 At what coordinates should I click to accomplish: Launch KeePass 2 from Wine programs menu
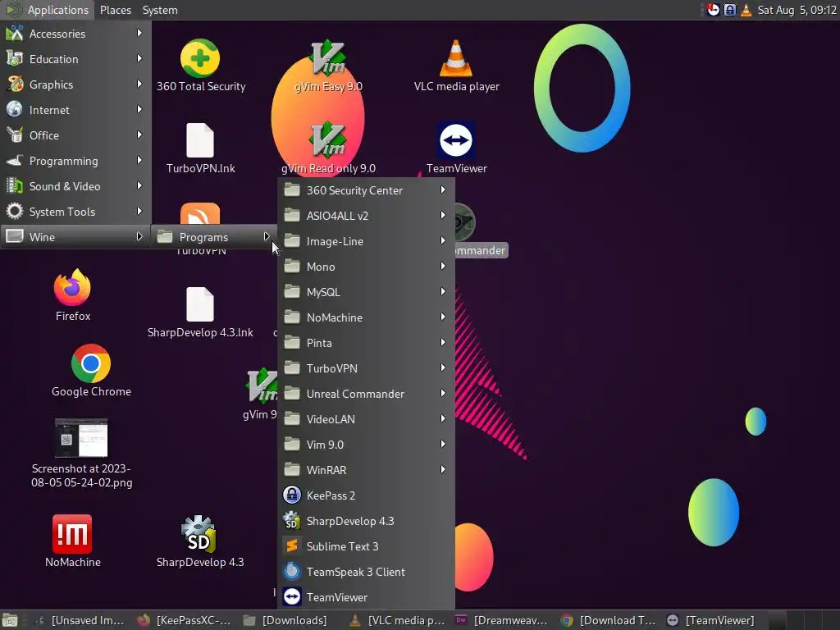[366, 495]
